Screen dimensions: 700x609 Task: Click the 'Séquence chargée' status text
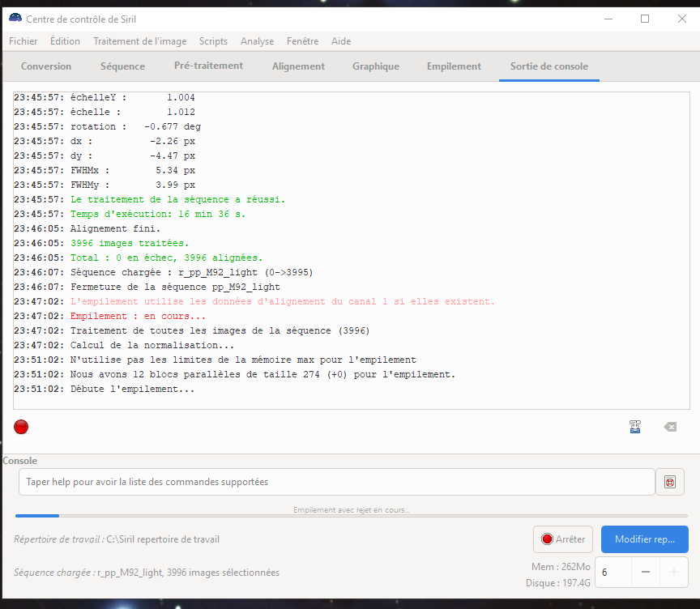tap(147, 573)
